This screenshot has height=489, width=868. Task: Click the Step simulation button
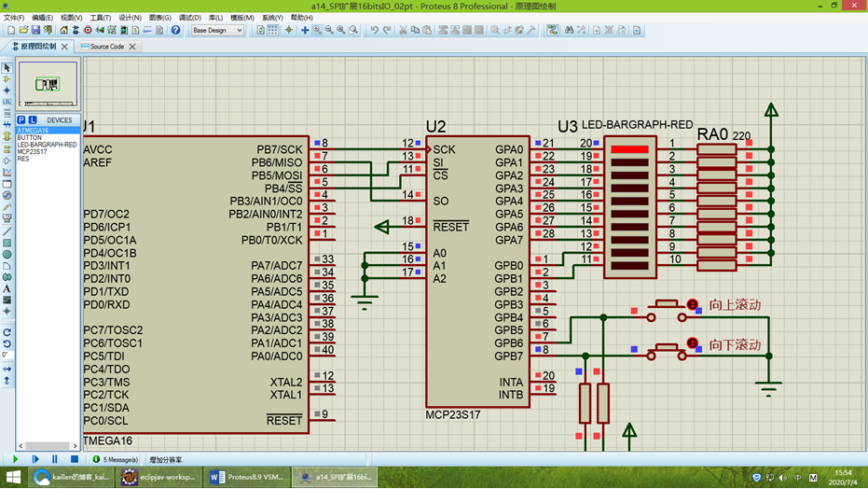(34, 459)
